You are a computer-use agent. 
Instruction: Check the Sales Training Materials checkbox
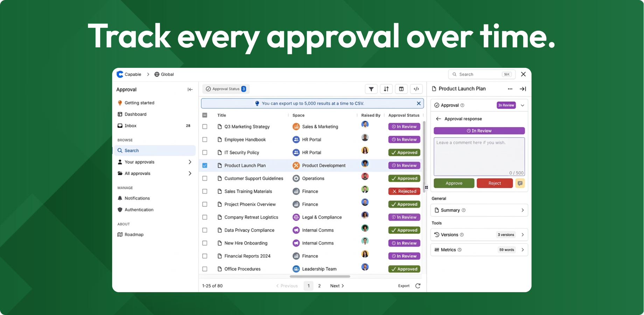pyautogui.click(x=205, y=191)
